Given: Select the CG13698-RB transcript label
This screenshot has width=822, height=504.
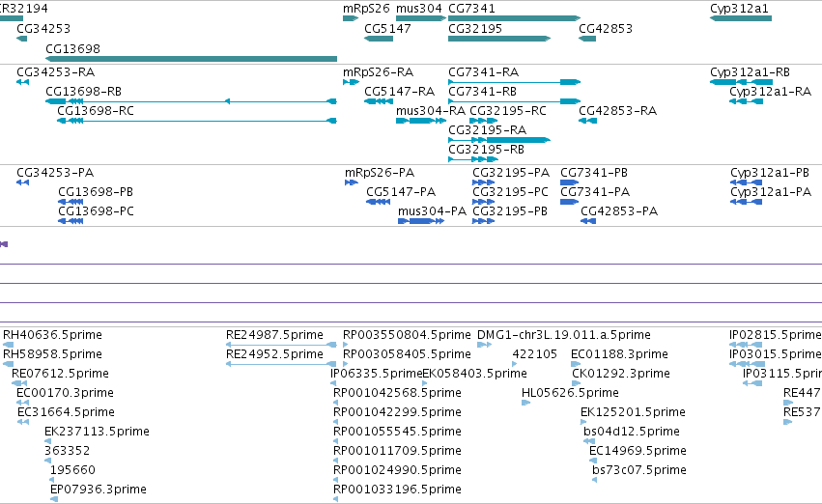Looking at the screenshot, I should click(x=83, y=92).
